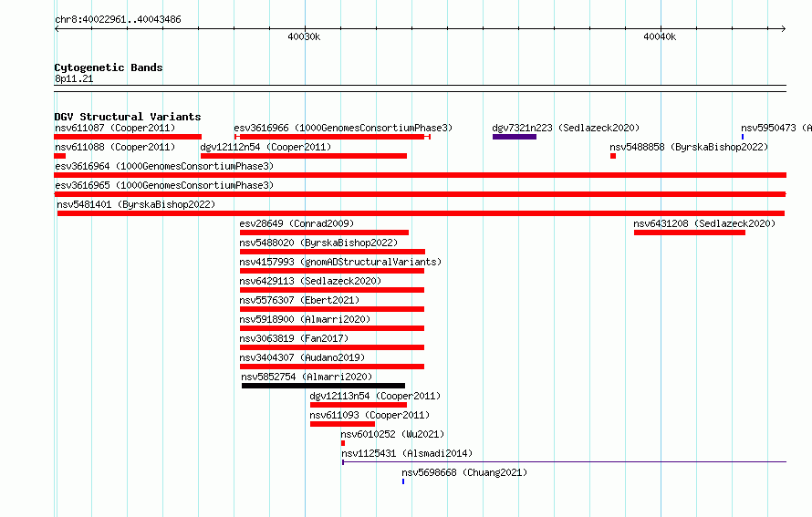The height and width of the screenshot is (517, 812).
Task: Click the small red nsv6010252 marker
Action: pyautogui.click(x=343, y=443)
